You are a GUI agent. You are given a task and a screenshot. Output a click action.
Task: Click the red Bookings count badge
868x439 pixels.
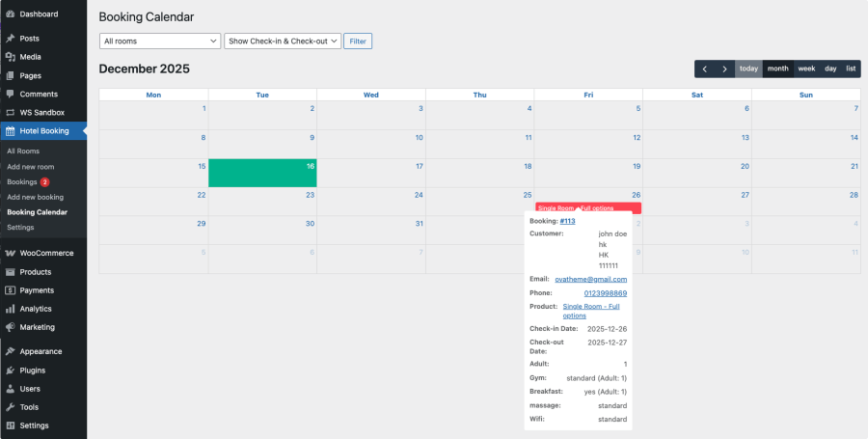[44, 182]
